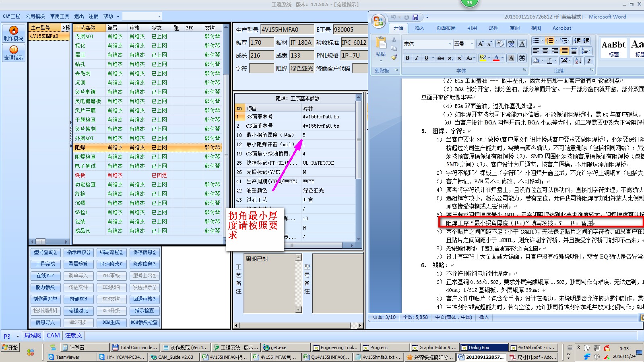Click the phonetic guide (wén) icon
The image size is (644, 362).
(x=511, y=43)
